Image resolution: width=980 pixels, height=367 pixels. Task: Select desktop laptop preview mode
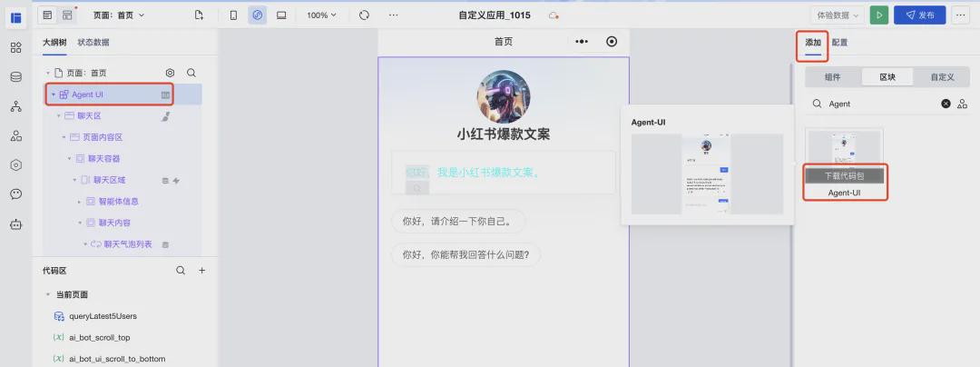[281, 15]
